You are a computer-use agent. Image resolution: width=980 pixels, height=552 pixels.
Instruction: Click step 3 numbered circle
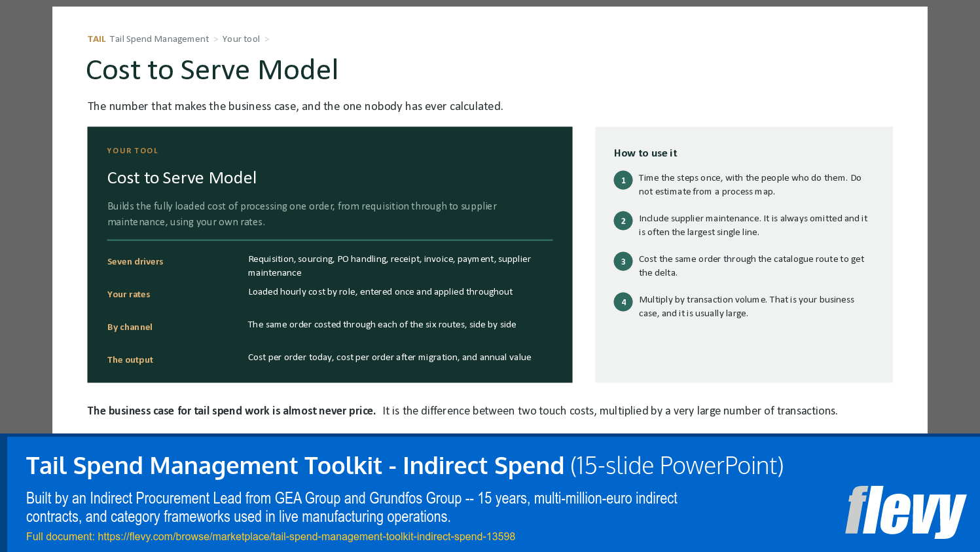(x=623, y=261)
